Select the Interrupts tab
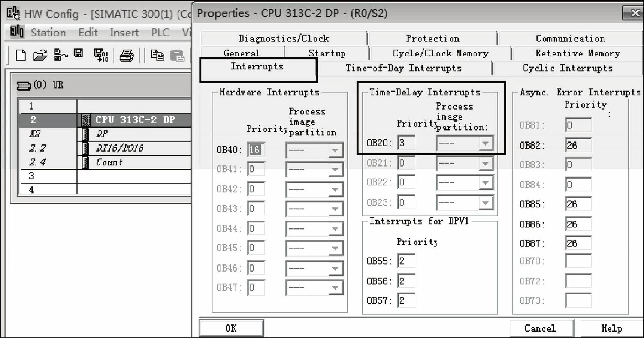The height and width of the screenshot is (338, 644). point(258,69)
